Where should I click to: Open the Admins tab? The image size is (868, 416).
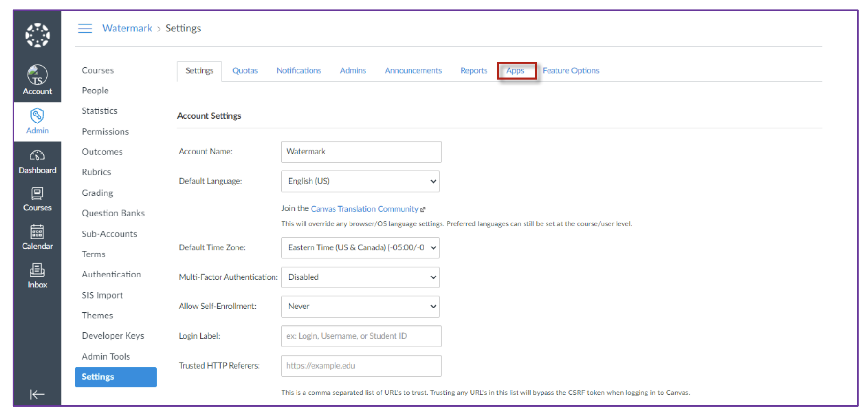coord(353,70)
